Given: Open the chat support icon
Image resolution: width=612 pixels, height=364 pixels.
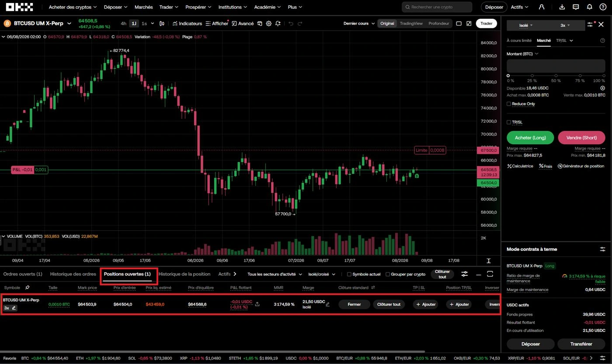Looking at the screenshot, I should (576, 7).
